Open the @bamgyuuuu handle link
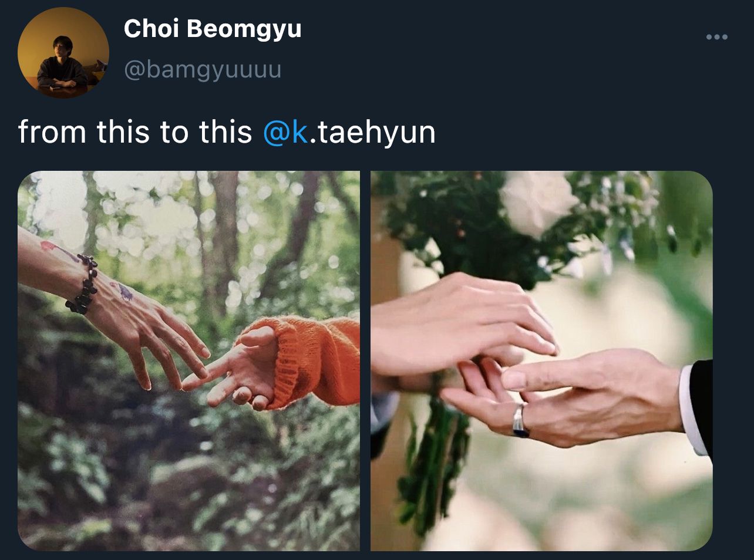Image resolution: width=754 pixels, height=560 pixels. 203,70
